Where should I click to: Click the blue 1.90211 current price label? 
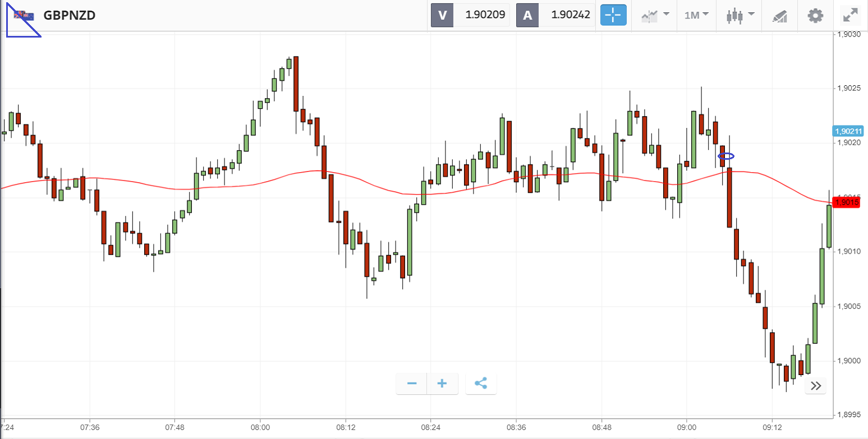848,131
